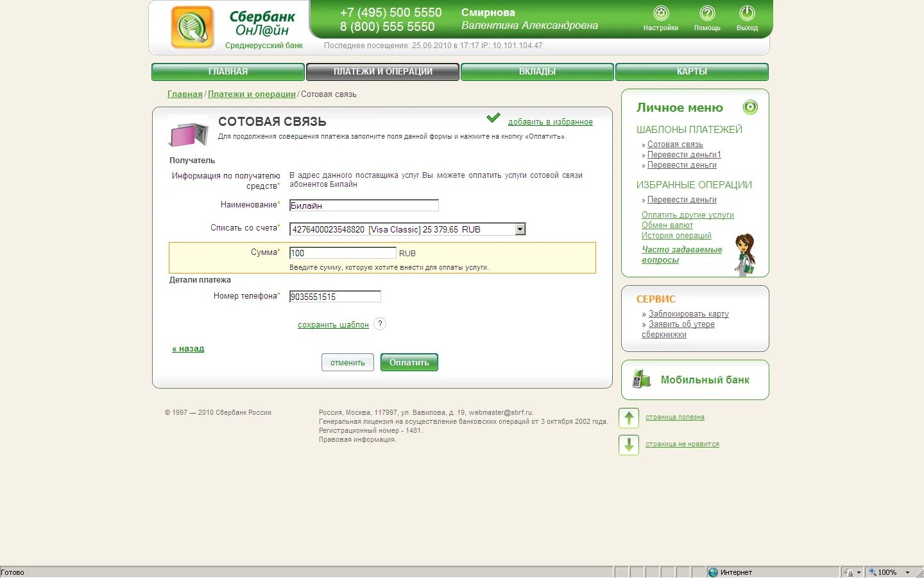Click the wallet icon beside Сотовая связь heading

click(189, 134)
